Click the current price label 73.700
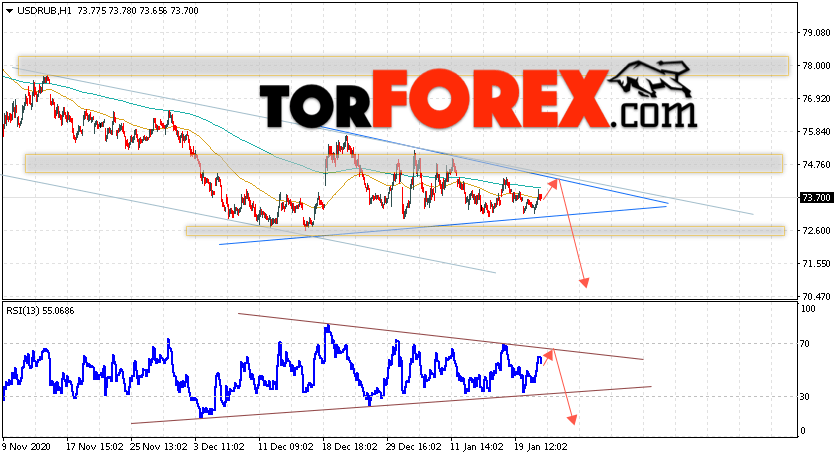This screenshot has height=458, width=838. 816,198
